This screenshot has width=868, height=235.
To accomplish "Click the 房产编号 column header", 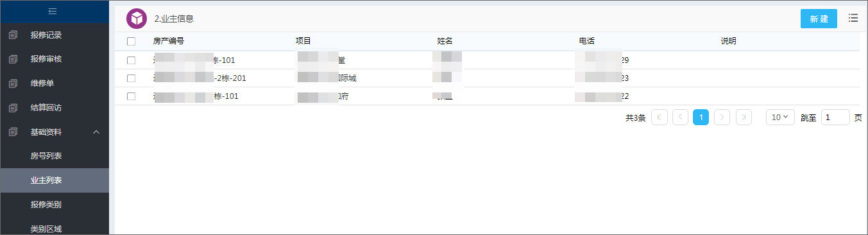I will pos(169,41).
